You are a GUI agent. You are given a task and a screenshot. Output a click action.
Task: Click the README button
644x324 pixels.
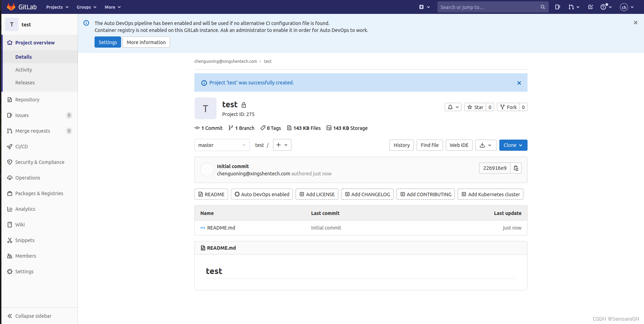click(x=211, y=194)
